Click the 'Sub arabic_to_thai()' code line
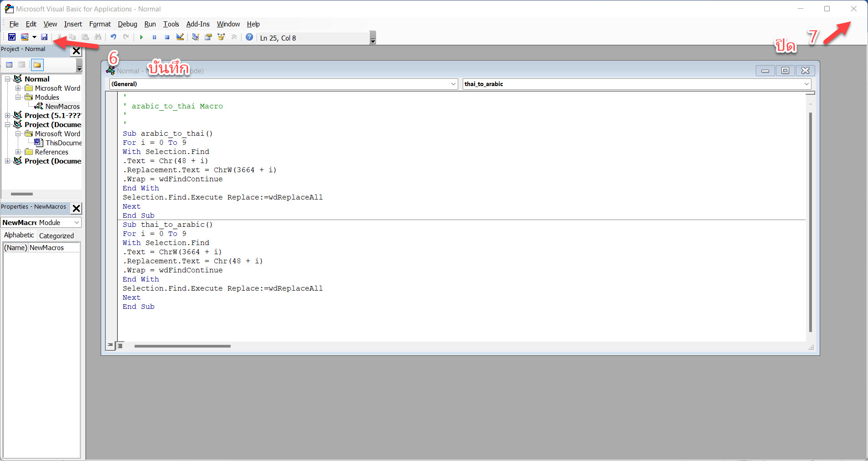 (167, 133)
